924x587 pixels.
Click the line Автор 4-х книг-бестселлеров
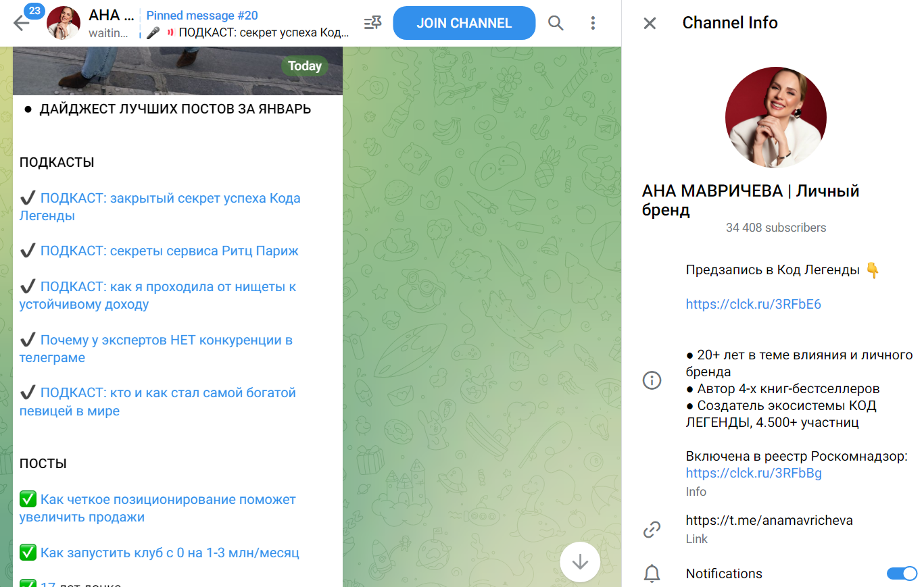tap(783, 389)
